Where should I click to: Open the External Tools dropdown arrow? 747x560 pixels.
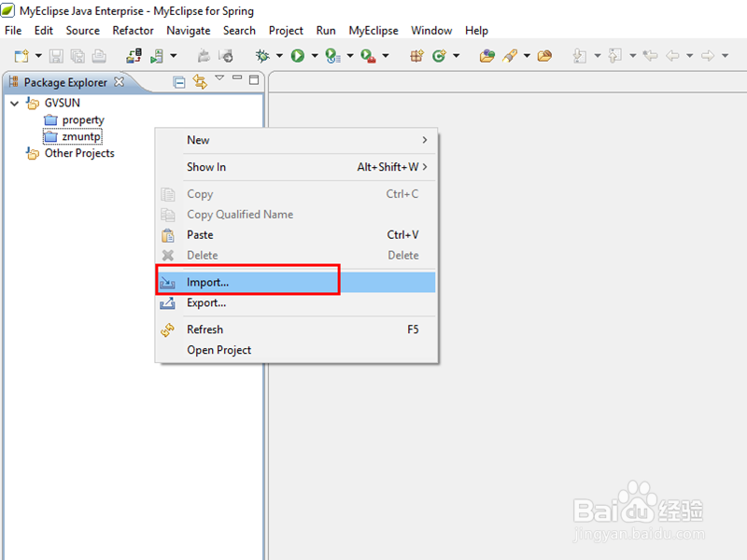pyautogui.click(x=386, y=56)
